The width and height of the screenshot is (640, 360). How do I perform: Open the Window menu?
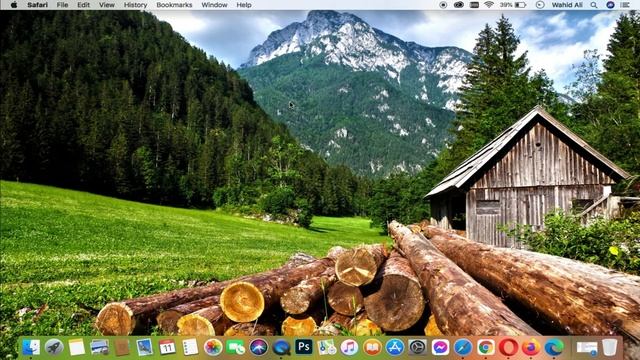coord(214,5)
